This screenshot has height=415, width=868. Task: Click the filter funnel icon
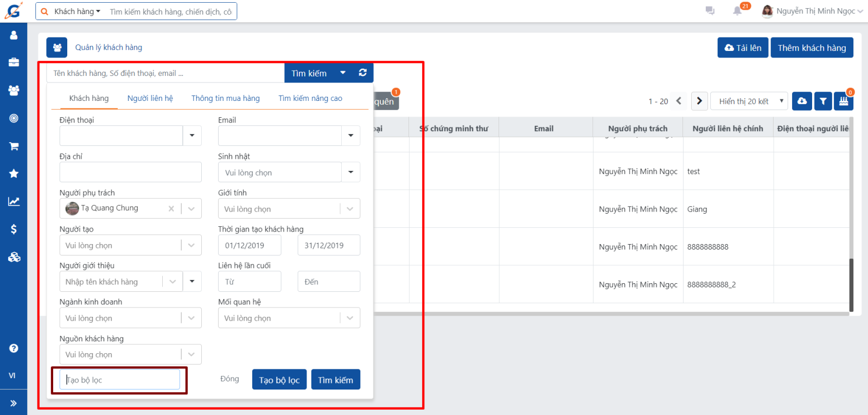(823, 101)
